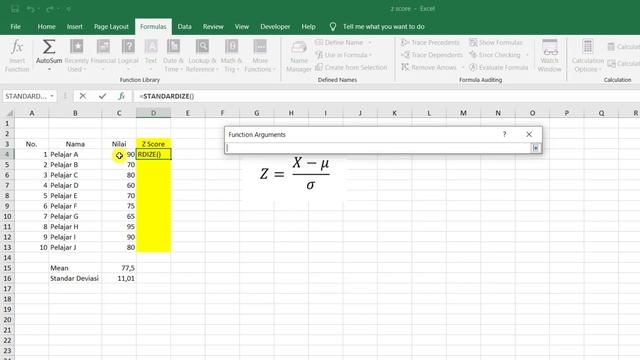Click the Z Score header cell

coord(153,144)
